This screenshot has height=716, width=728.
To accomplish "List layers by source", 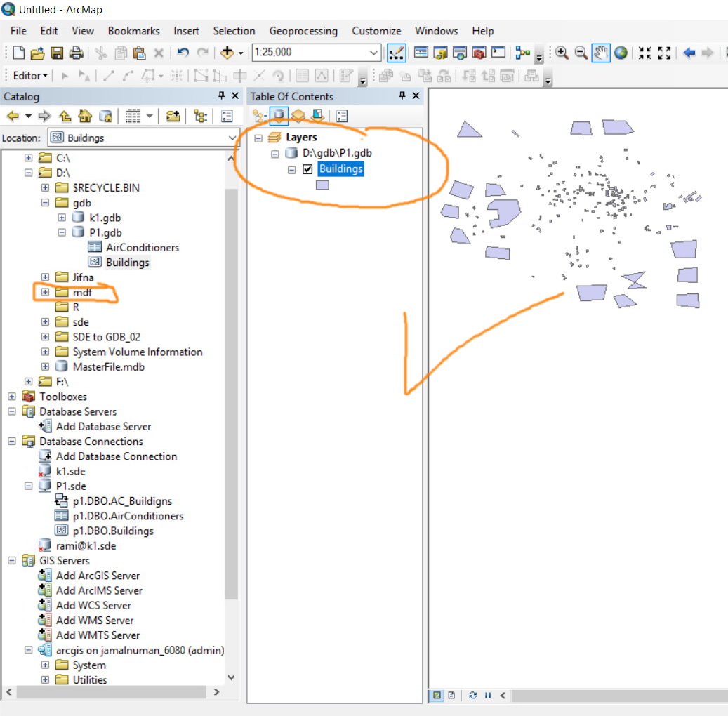I will tap(279, 115).
